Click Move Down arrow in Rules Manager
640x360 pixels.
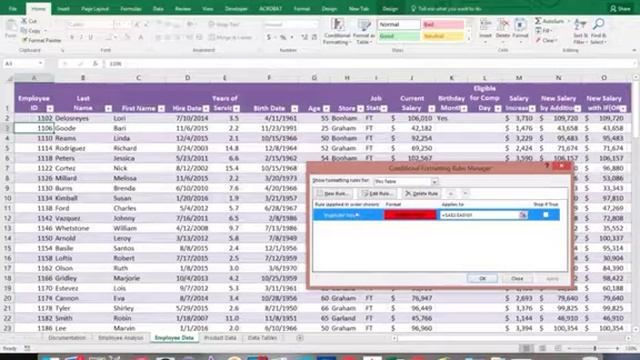465,193
